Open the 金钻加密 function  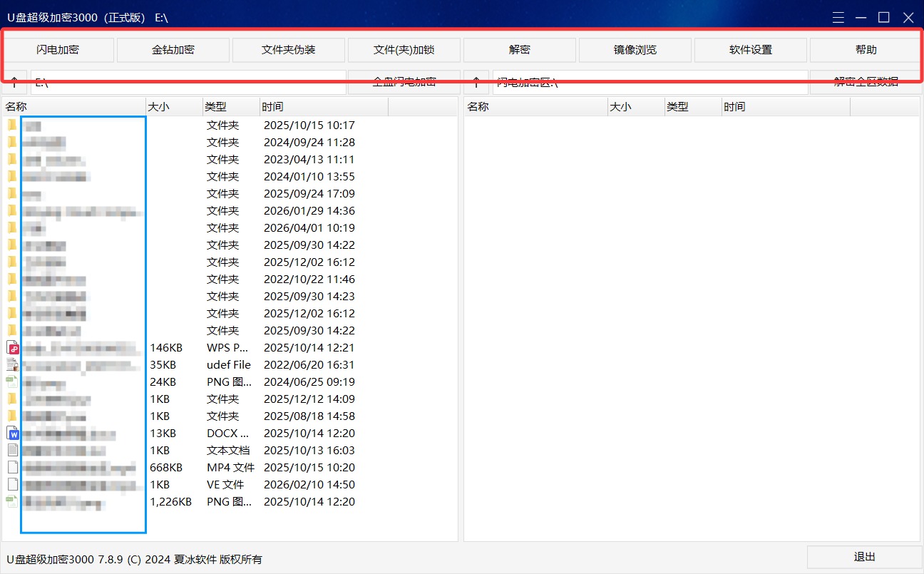pos(173,50)
